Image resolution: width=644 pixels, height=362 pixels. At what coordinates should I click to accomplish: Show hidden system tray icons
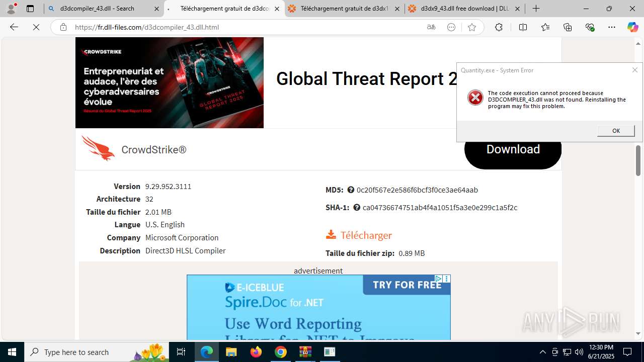[x=542, y=352]
